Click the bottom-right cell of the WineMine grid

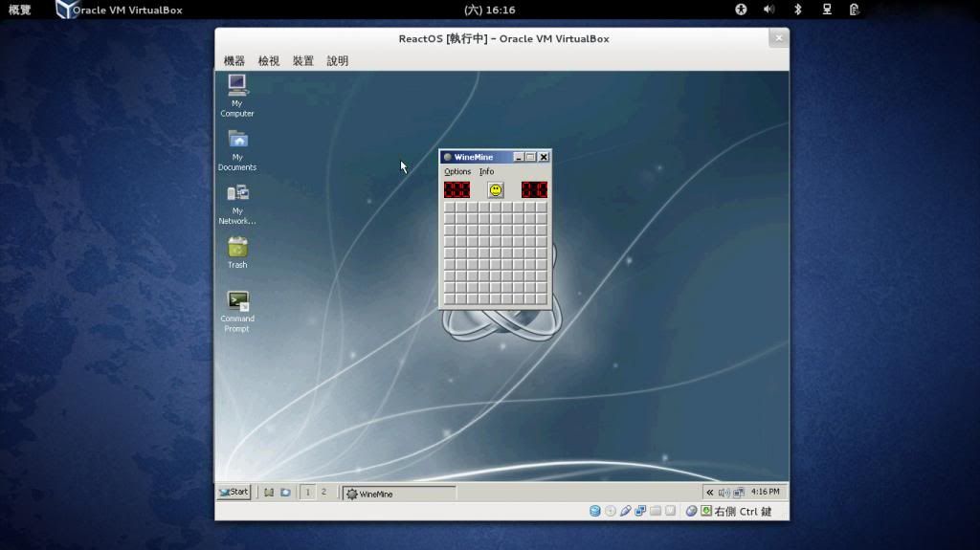pos(542,299)
